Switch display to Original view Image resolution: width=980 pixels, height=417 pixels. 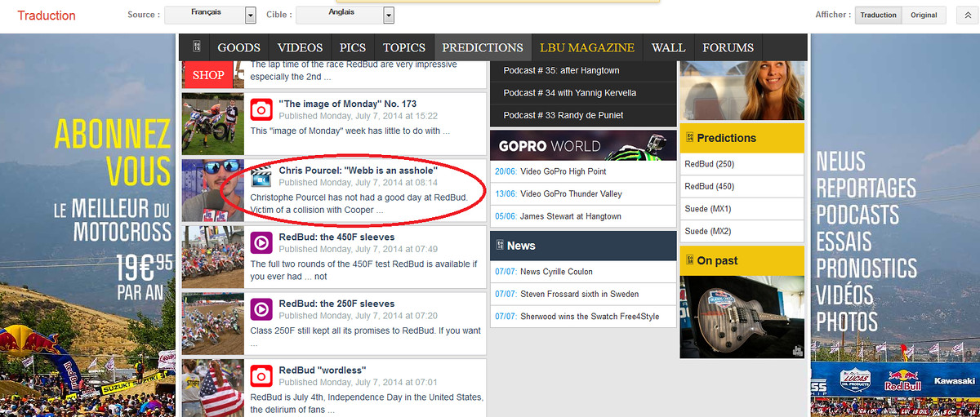(x=924, y=15)
